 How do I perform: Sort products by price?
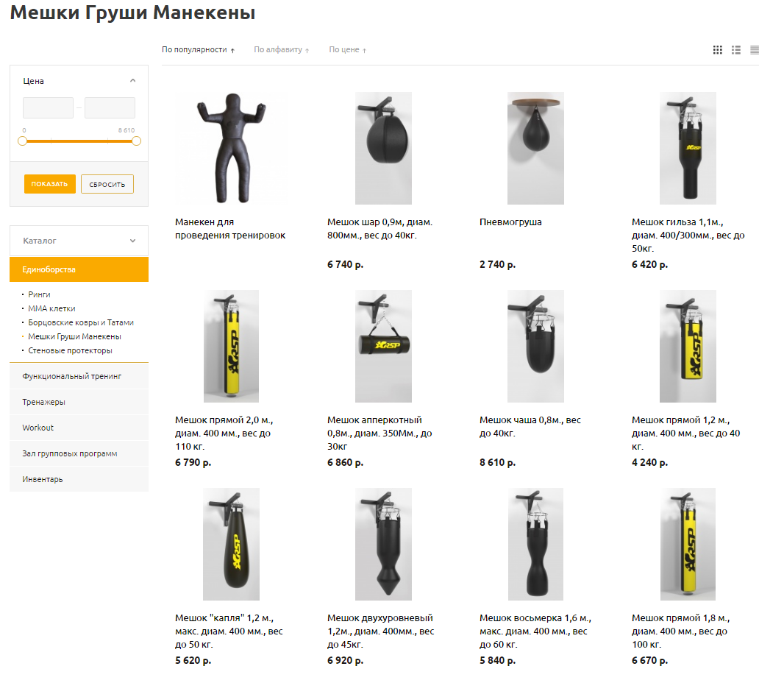(347, 49)
